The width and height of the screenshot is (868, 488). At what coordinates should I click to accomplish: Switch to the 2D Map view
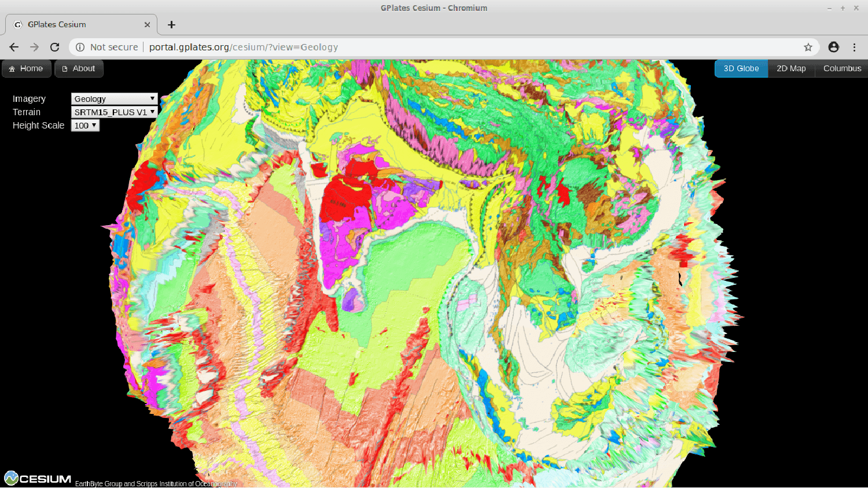[x=790, y=68]
